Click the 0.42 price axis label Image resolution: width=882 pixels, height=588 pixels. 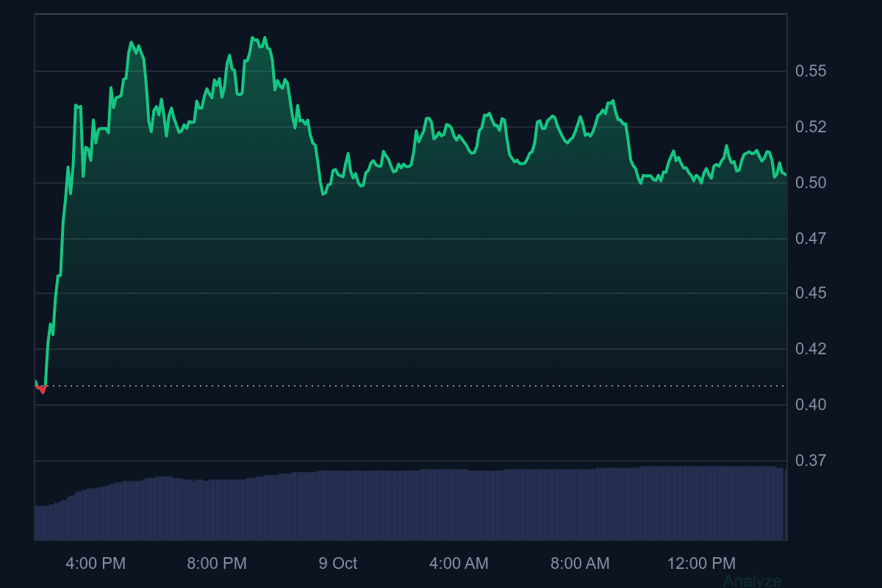coord(811,348)
